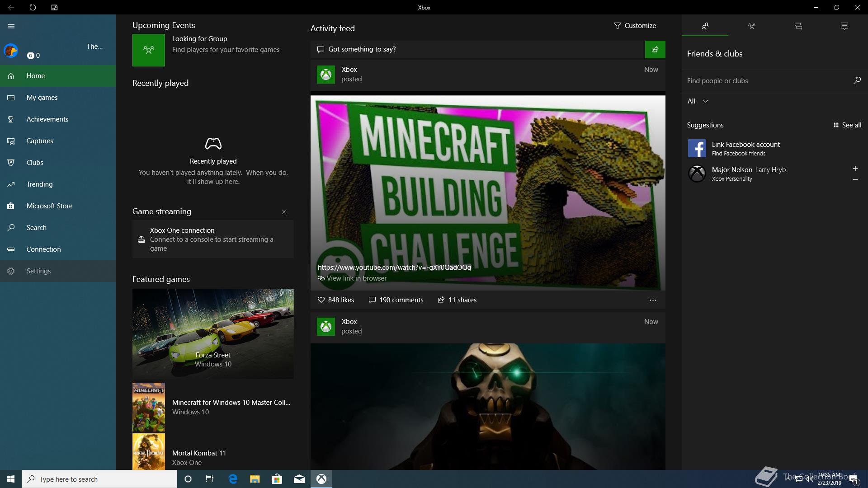Open more options ellipsis on post
The width and height of the screenshot is (868, 488).
[x=653, y=300]
